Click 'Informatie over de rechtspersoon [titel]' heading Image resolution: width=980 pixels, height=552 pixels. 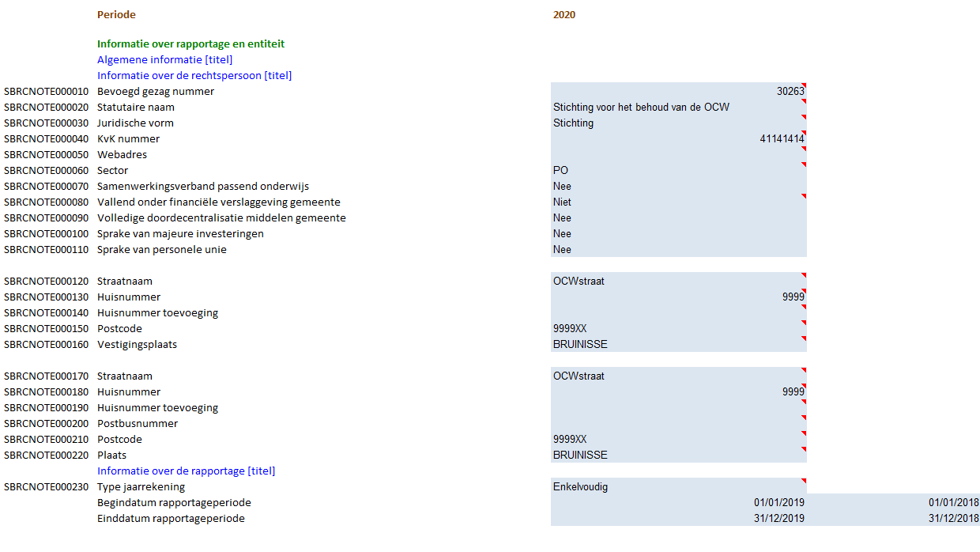(x=194, y=76)
